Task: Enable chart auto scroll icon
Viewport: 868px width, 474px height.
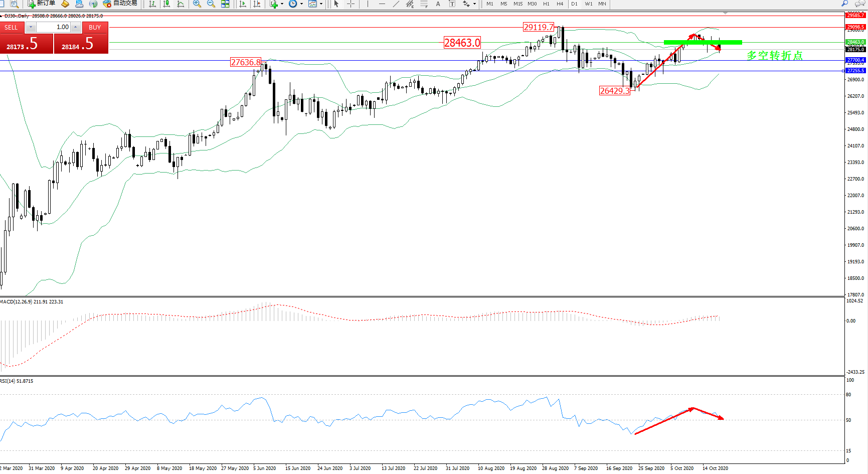Action: (x=243, y=4)
